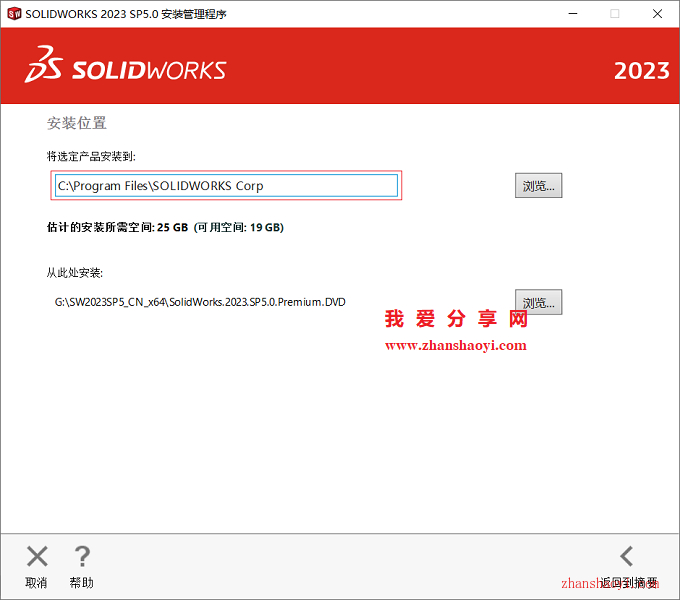Click the 从此处安装 label
Viewport: 680px width, 600px height.
(75, 273)
